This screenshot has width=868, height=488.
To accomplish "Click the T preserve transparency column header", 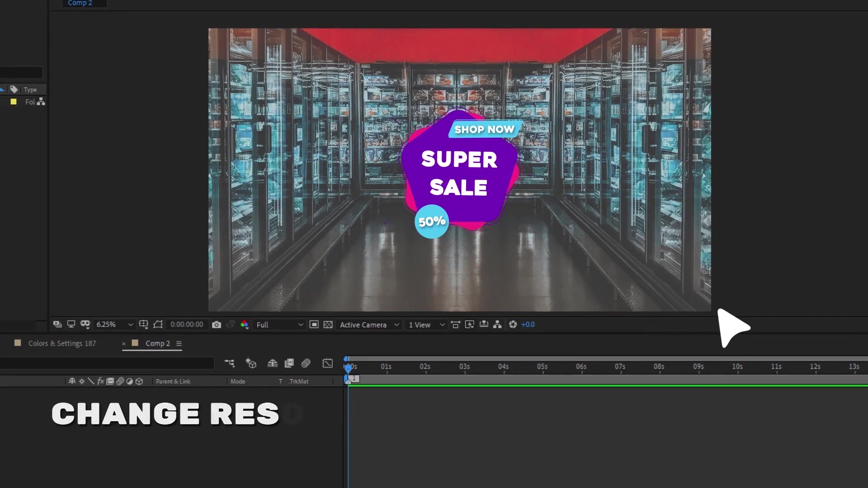I will pos(280,381).
